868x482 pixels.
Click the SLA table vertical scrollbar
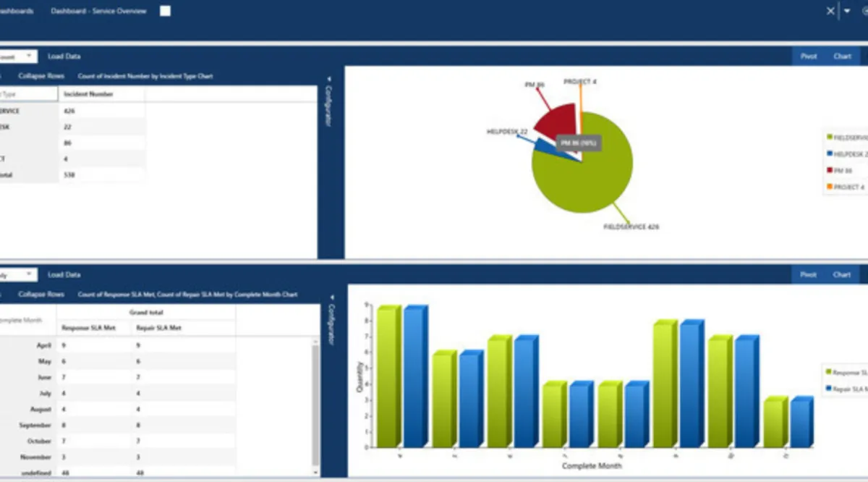point(315,405)
